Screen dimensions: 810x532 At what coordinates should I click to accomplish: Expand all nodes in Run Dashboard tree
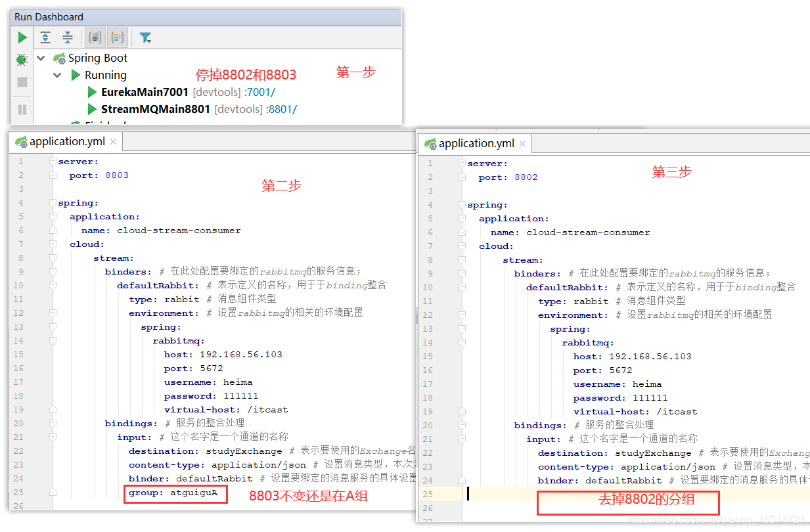point(45,37)
